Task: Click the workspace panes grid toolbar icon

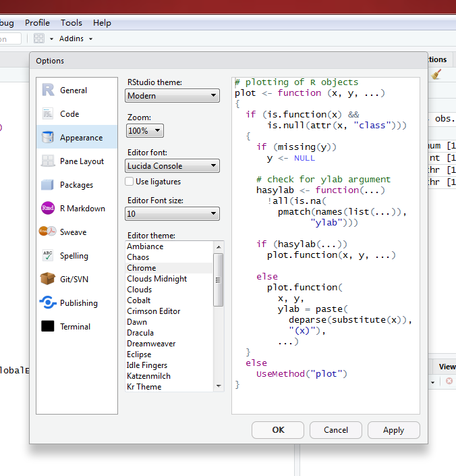Action: point(39,38)
